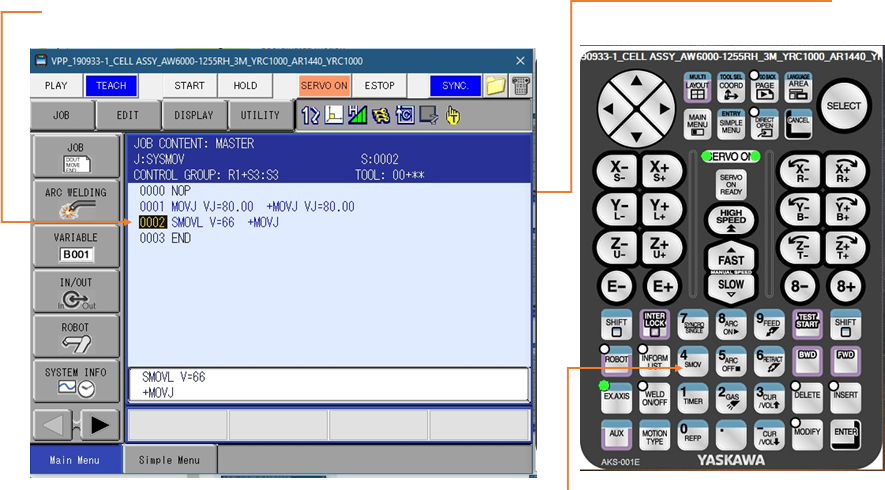Click the SMOVL V=66 input line box
This screenshot has width=885, height=490.
pos(328,384)
